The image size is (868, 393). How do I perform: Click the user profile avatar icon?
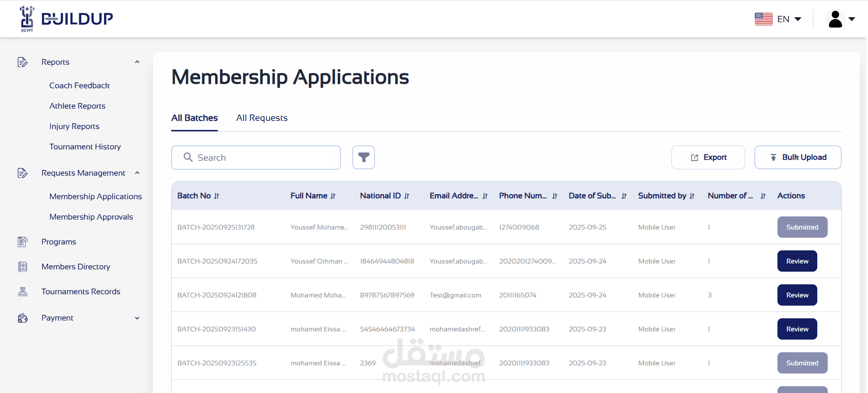(835, 19)
